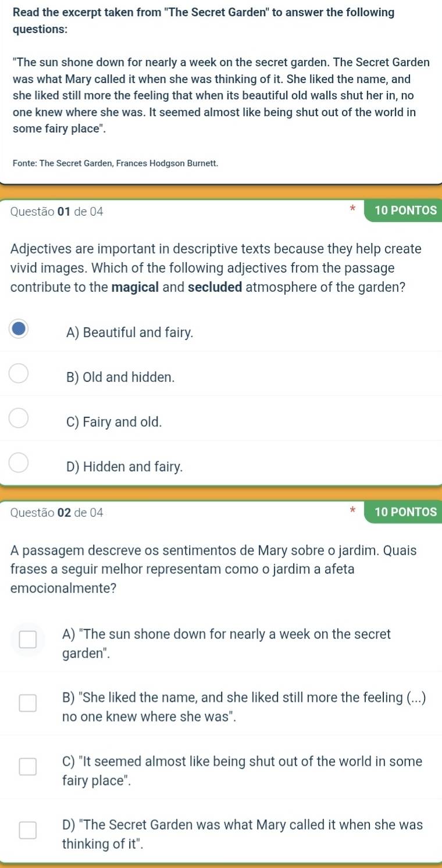Screen dimensions: 442x868
Task: Check box A) The sun shone down
Action: point(28,640)
